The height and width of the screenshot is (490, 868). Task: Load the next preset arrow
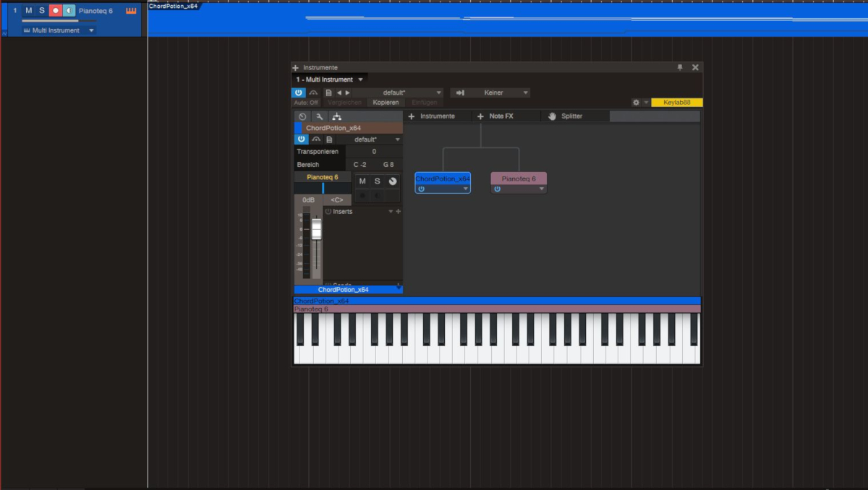348,93
